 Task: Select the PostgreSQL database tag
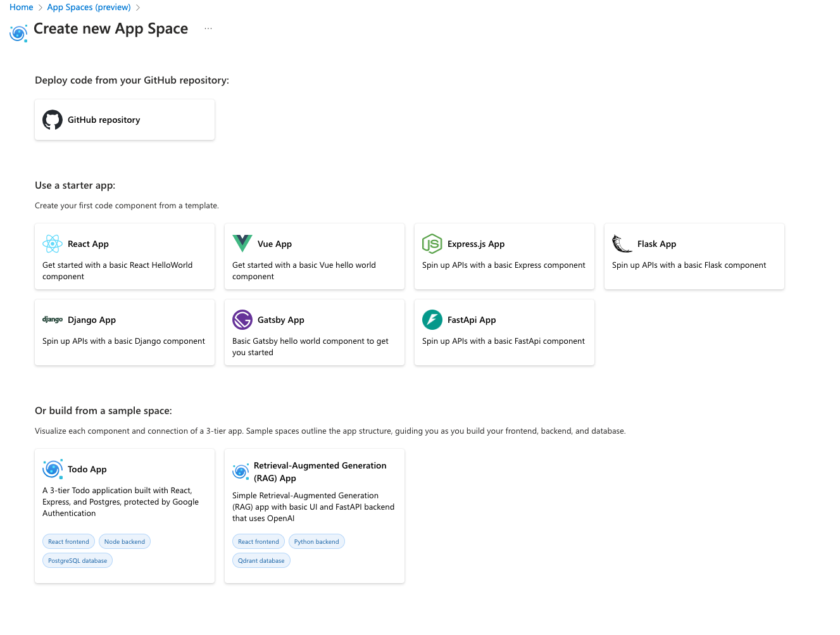pos(77,560)
